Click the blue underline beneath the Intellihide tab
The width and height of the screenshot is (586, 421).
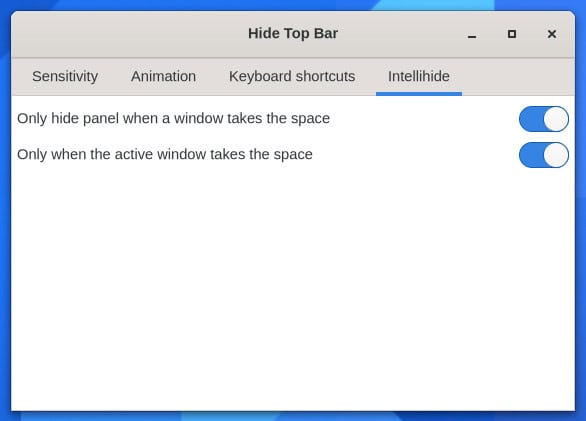pos(419,94)
